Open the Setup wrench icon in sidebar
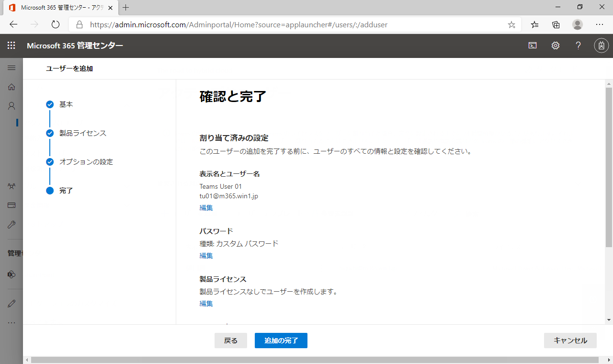 click(x=11, y=224)
